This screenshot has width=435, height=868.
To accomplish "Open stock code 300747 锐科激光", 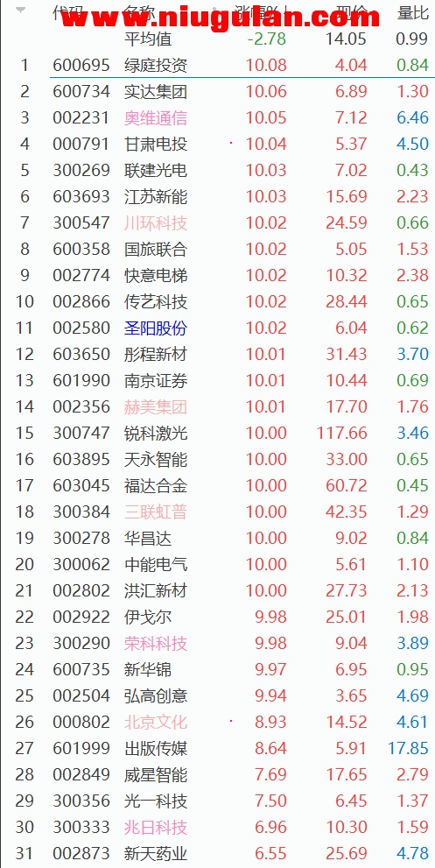I will pyautogui.click(x=81, y=433).
